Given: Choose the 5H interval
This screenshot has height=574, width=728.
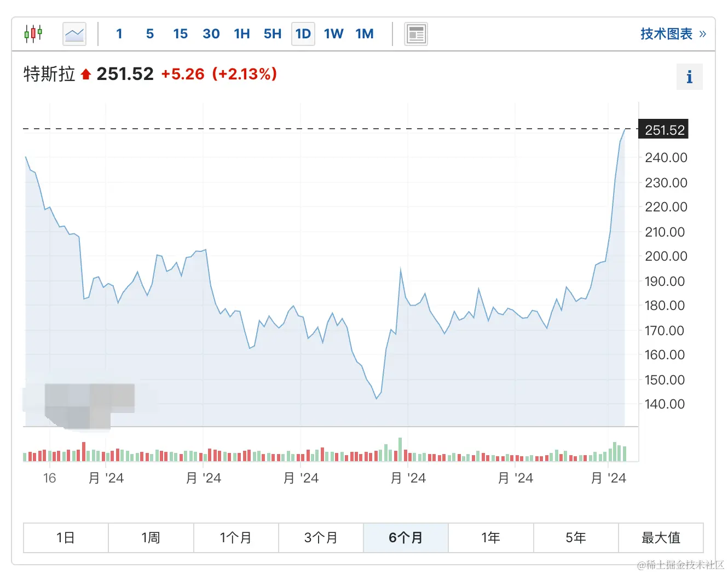Looking at the screenshot, I should [273, 34].
